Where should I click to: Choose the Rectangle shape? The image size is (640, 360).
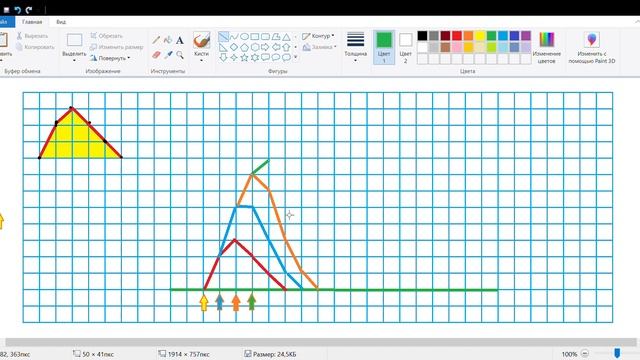click(255, 37)
